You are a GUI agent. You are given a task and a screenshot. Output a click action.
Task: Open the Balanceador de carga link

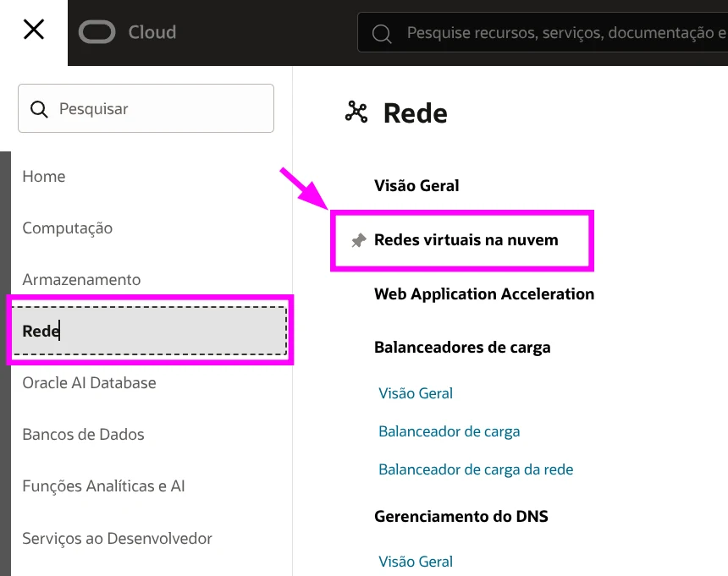(449, 431)
